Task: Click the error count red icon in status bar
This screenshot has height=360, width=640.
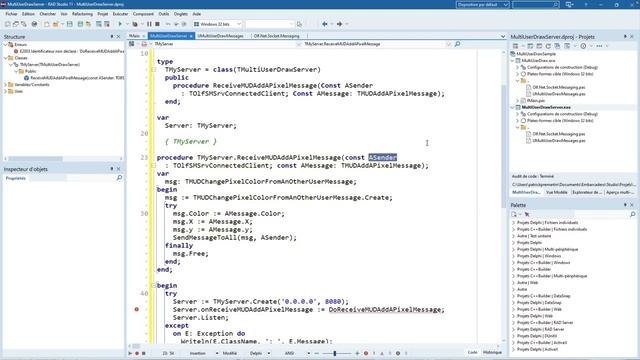Action: (366, 353)
